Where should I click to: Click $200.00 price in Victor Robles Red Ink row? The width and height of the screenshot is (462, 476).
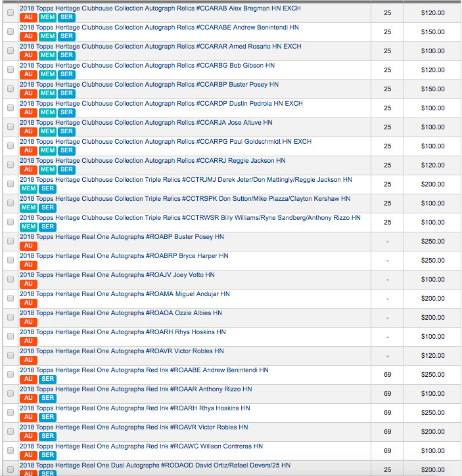pos(432,431)
